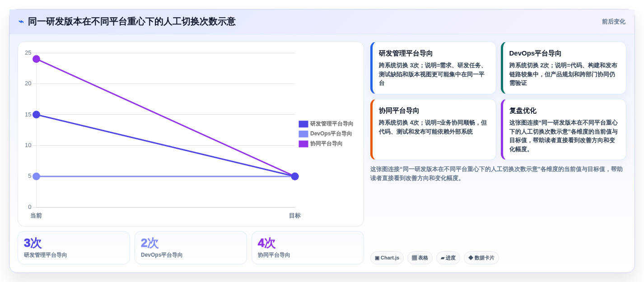Click the y-axis value 20
Viewport: 644px width, 282px height.
(28, 83)
